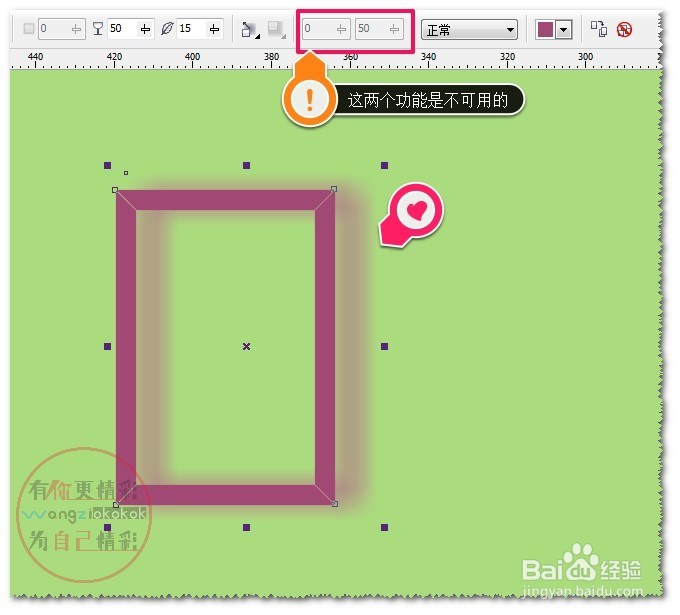Click the clear drop shadow icon

624,29
